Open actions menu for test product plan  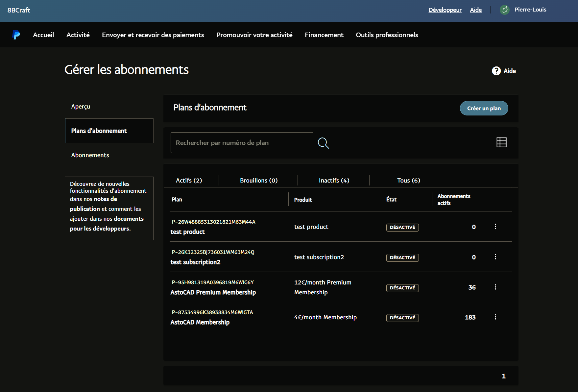tap(495, 227)
